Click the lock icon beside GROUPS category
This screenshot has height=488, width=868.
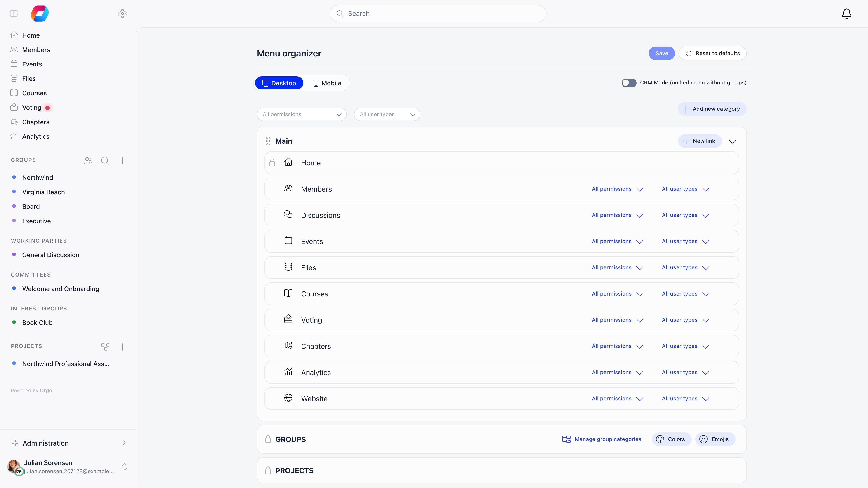268,439
